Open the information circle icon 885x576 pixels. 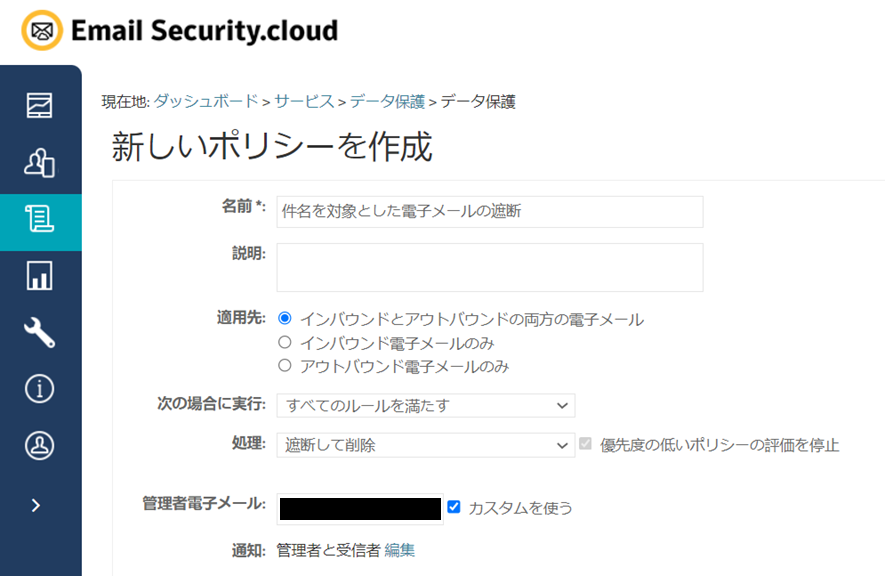tap(39, 389)
